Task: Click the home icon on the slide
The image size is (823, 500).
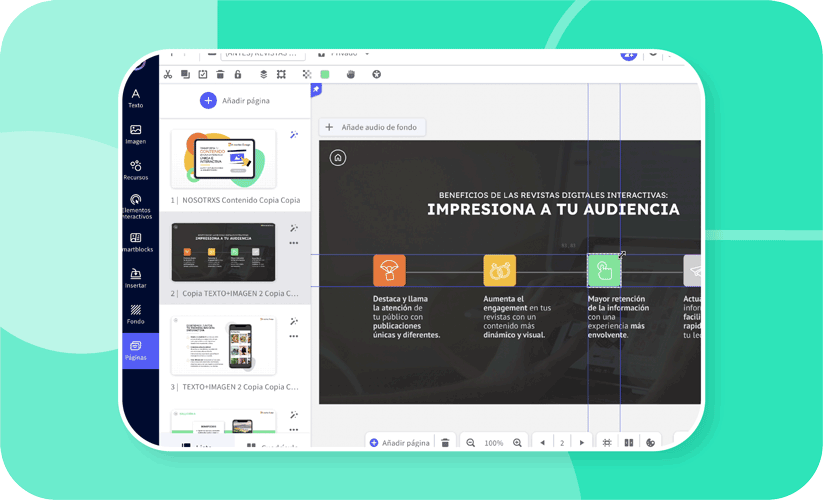Action: (338, 157)
